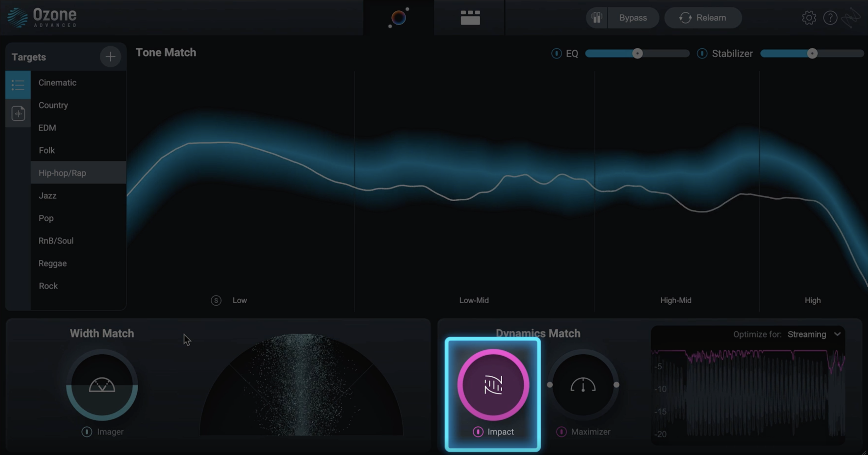
Task: Click the Maximizer dial
Action: (583, 385)
